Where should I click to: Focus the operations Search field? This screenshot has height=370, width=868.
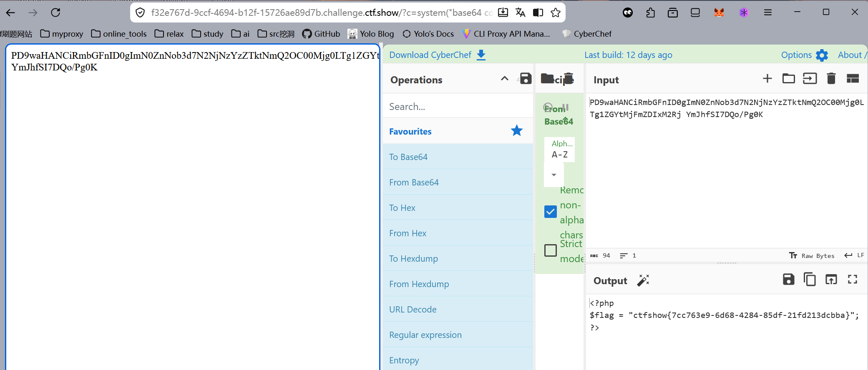(458, 106)
